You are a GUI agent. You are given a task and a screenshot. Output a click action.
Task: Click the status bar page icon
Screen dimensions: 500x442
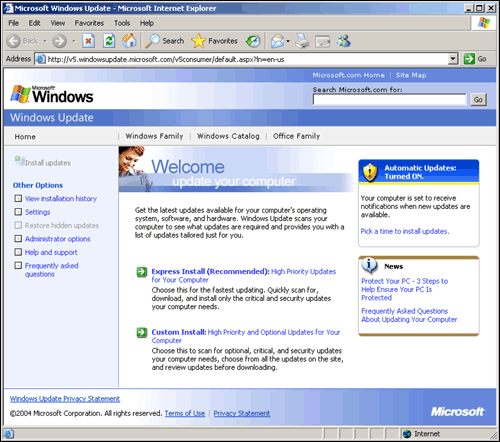pos(9,434)
